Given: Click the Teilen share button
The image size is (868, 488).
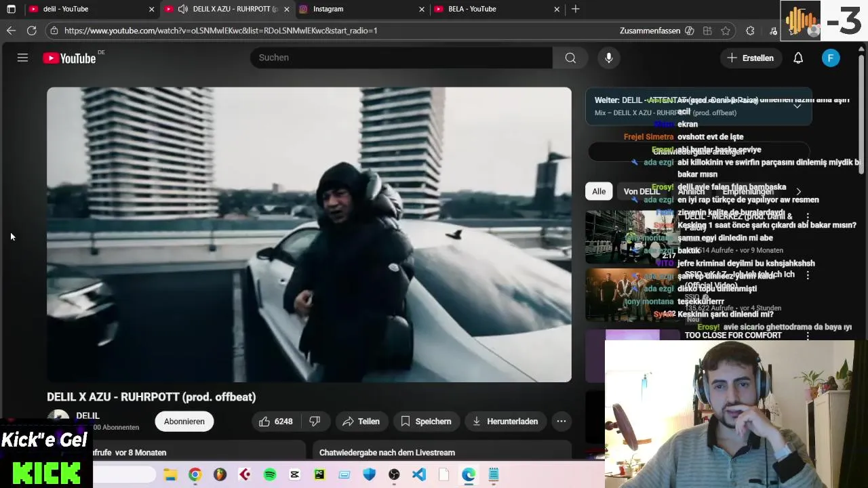Looking at the screenshot, I should (361, 422).
